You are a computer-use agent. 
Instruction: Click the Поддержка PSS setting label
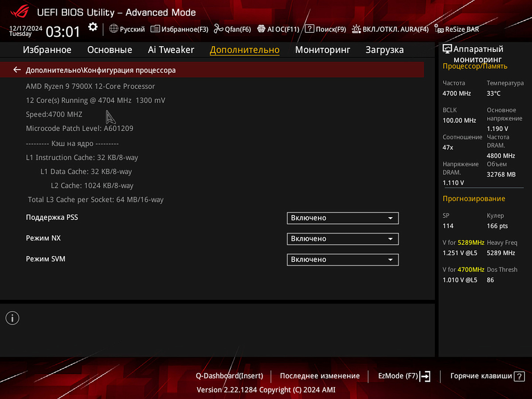pyautogui.click(x=52, y=217)
